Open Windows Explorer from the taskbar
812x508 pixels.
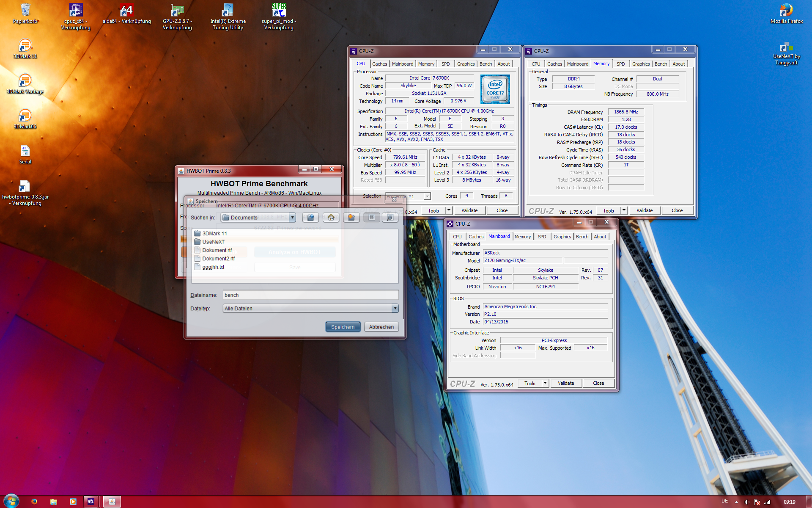click(x=54, y=502)
